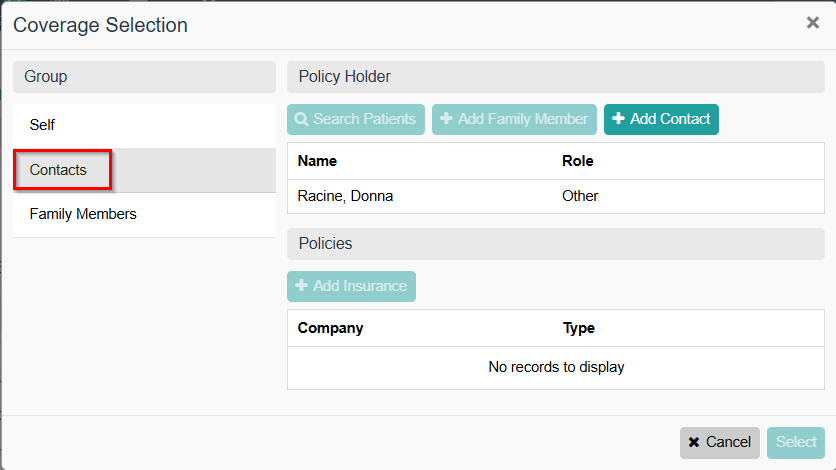Click the plus icon on Add Family Member

click(x=446, y=119)
